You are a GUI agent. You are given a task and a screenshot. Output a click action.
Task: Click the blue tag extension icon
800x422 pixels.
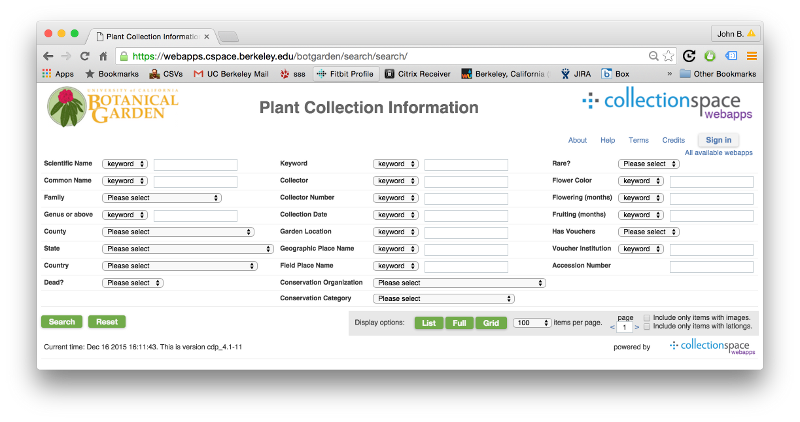(731, 56)
